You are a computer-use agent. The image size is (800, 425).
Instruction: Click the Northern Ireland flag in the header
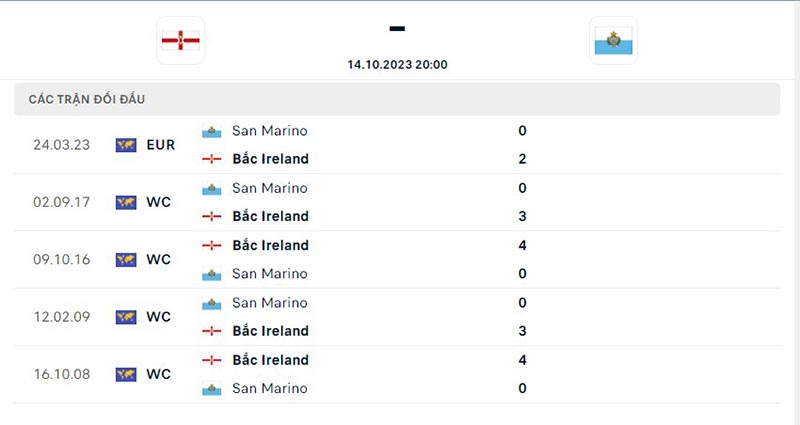click(181, 41)
